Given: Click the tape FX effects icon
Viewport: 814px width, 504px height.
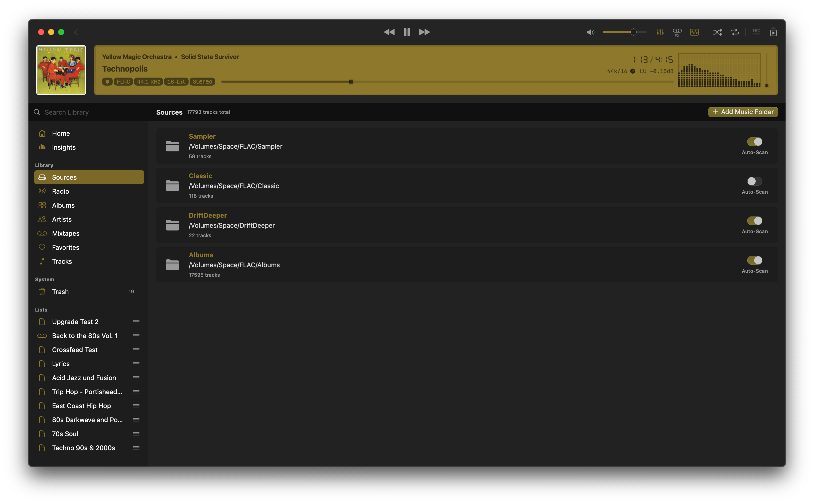Looking at the screenshot, I should click(677, 32).
